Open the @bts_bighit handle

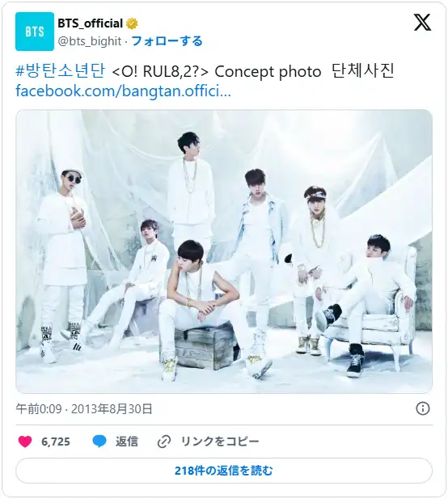point(90,41)
